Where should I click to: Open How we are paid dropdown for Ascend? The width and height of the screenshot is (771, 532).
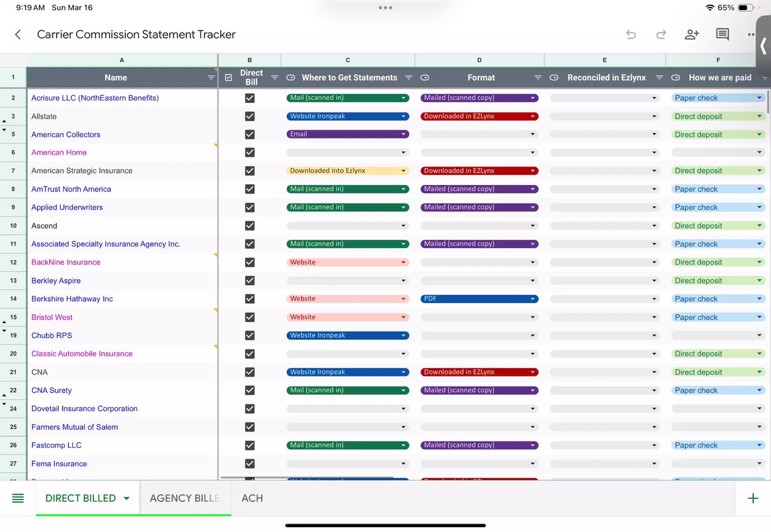(x=718, y=226)
